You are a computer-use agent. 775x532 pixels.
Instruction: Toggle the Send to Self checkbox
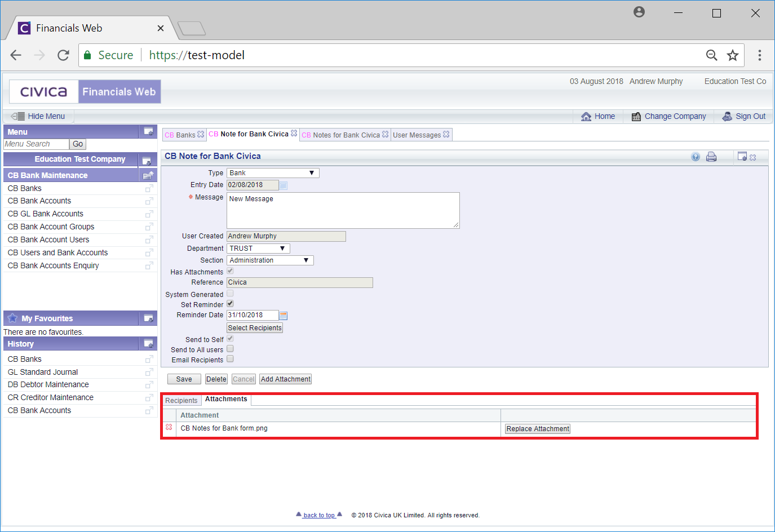click(230, 339)
